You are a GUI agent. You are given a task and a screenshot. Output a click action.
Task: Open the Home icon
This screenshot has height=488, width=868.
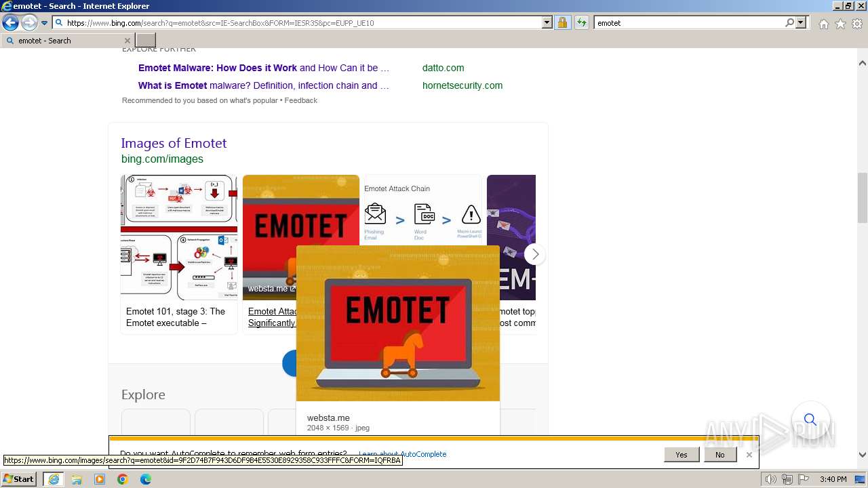823,24
